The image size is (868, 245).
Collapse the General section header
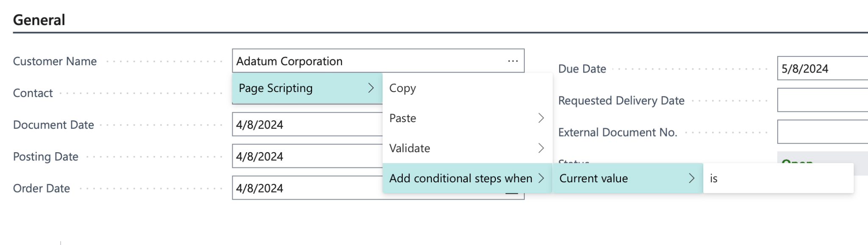tap(39, 19)
